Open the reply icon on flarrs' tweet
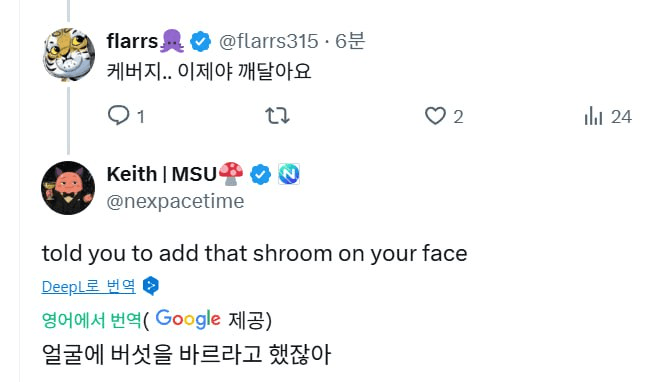Viewport: 658px width, 382px height. (x=119, y=115)
